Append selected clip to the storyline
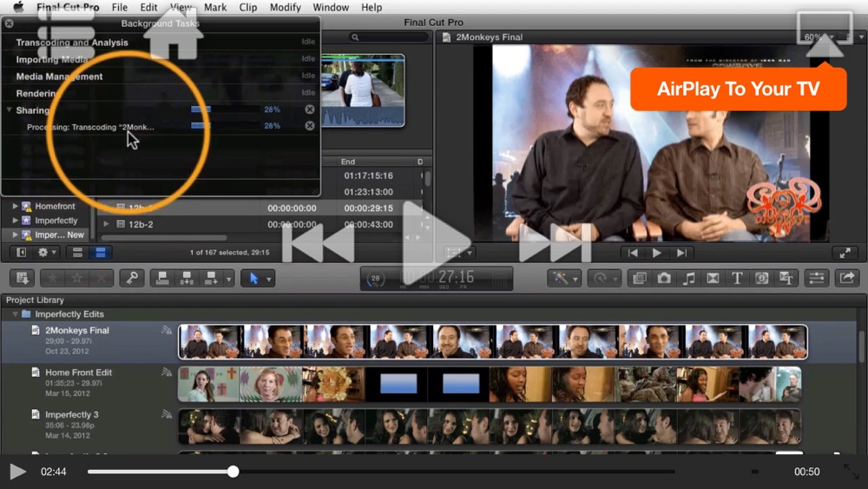The width and height of the screenshot is (868, 489). (211, 278)
